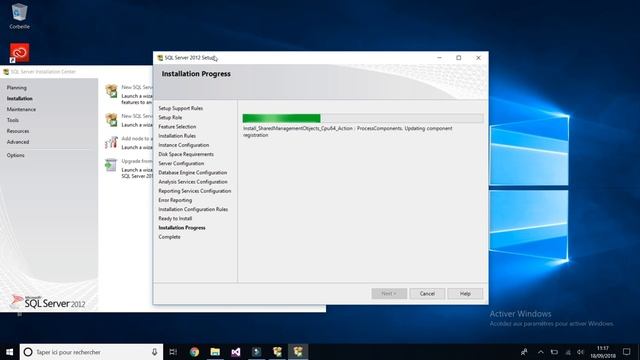Click the Reporting Services Configuration step
640x360 pixels.
coord(195,191)
